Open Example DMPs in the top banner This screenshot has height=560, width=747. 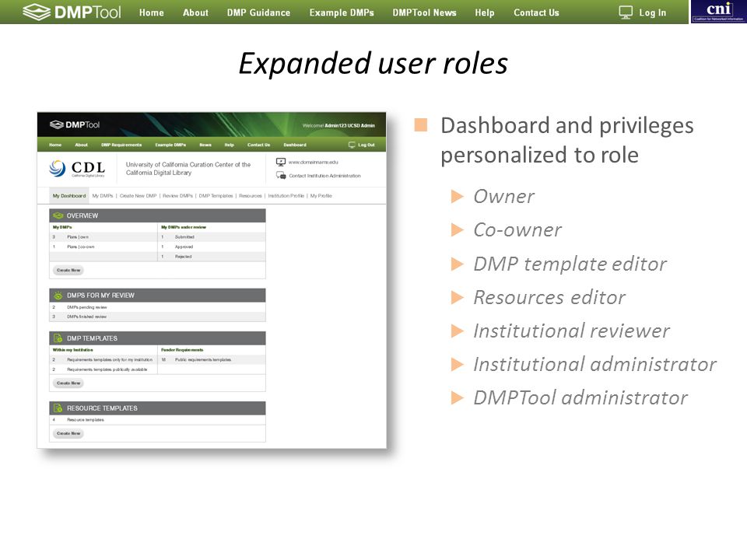pyautogui.click(x=342, y=13)
